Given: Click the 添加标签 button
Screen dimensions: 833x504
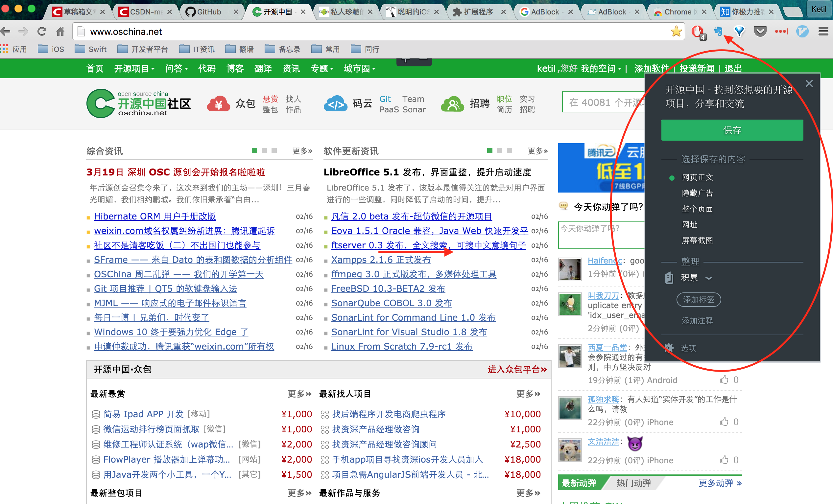Looking at the screenshot, I should pos(699,300).
